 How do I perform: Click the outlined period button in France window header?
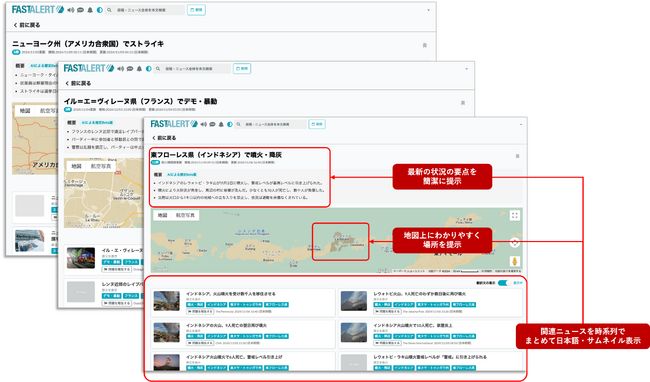(242, 69)
